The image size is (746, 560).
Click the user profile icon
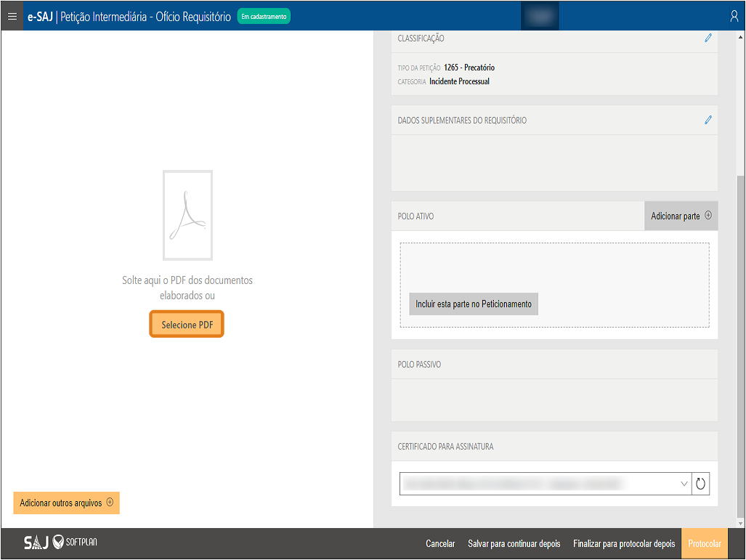pos(734,16)
